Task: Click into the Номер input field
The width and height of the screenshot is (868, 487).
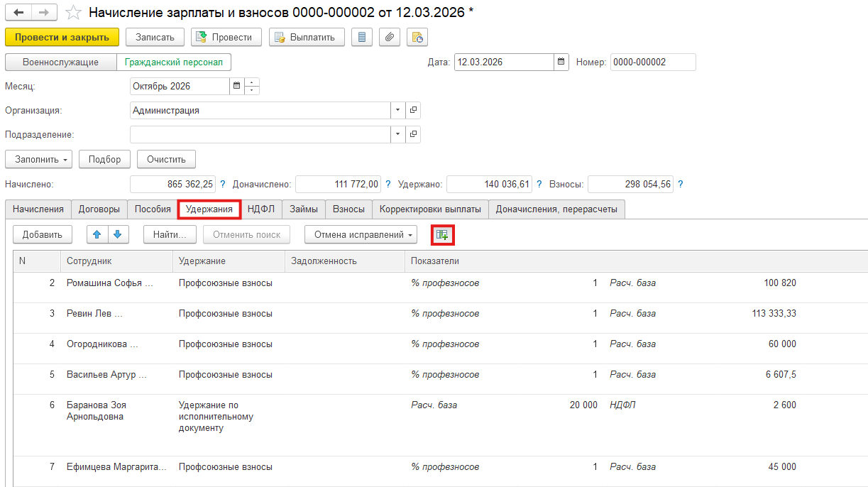Action: click(x=653, y=62)
